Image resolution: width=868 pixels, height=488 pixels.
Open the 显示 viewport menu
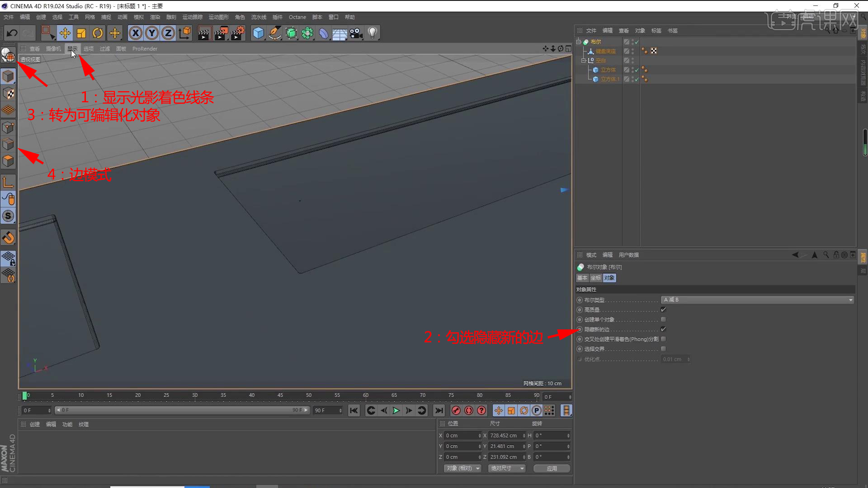click(72, 49)
